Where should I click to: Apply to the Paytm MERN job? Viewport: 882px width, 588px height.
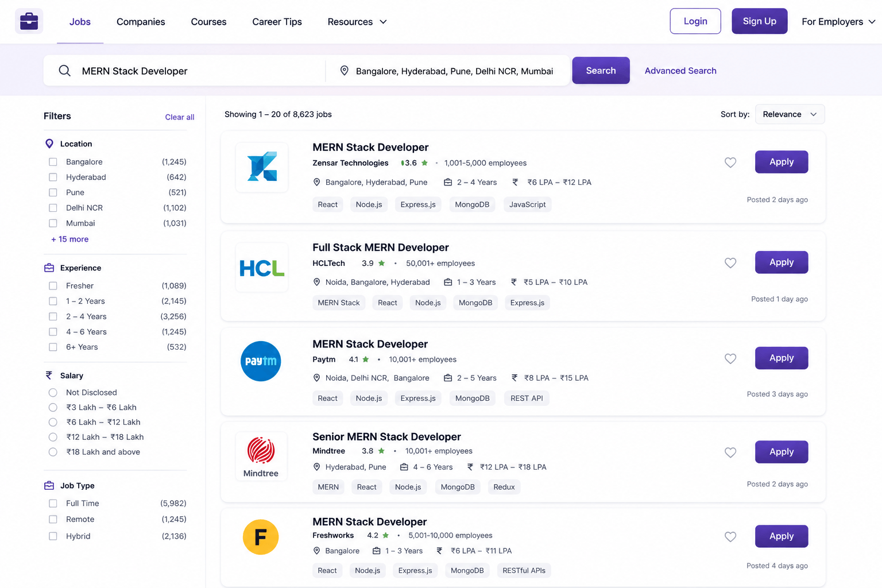pos(782,358)
